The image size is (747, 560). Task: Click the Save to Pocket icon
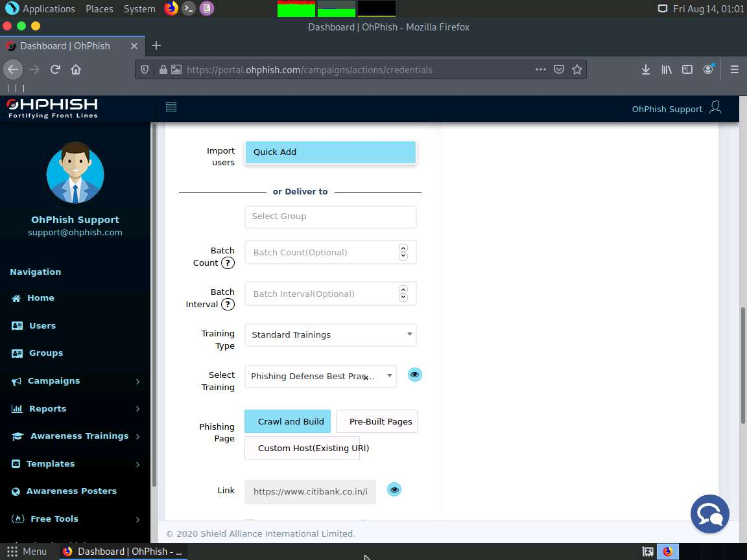coord(559,69)
